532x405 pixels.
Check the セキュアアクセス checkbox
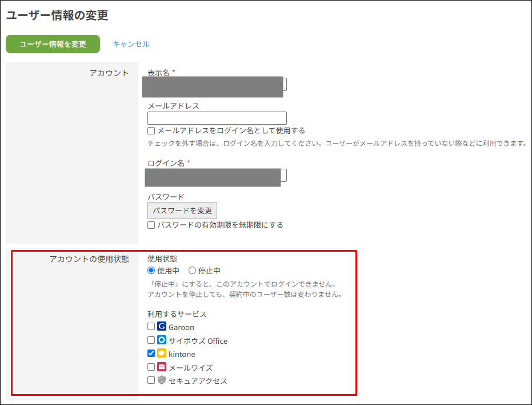151,380
